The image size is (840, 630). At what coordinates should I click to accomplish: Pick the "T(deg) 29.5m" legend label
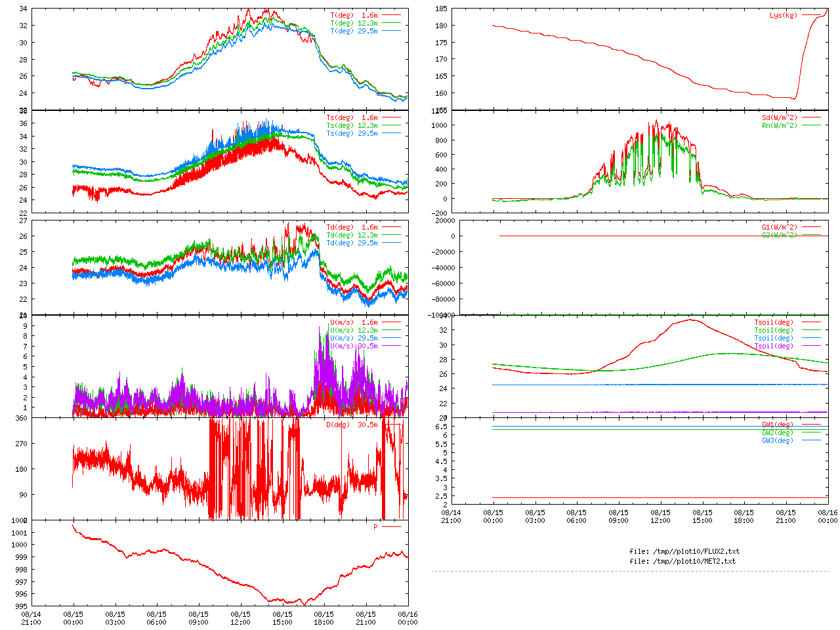pyautogui.click(x=354, y=31)
